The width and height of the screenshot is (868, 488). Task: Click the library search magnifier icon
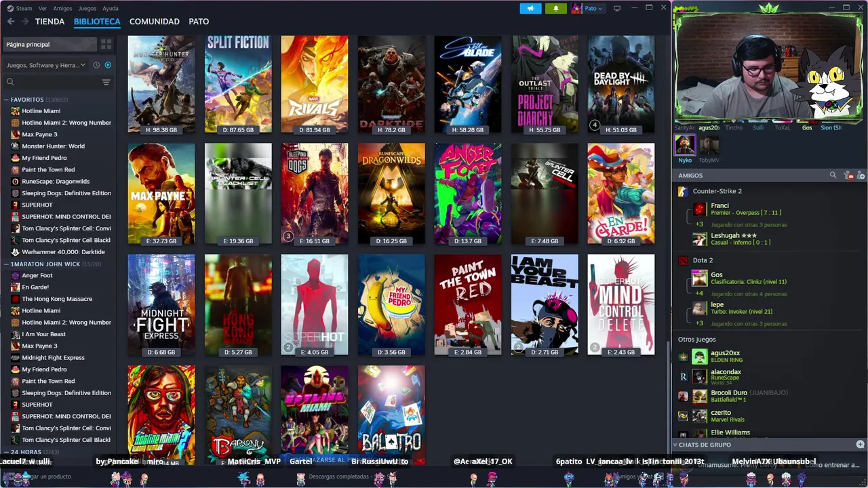(x=10, y=82)
